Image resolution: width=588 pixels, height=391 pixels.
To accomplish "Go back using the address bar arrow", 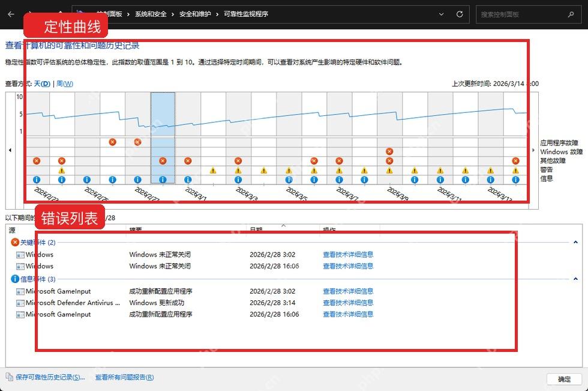I will (11, 14).
